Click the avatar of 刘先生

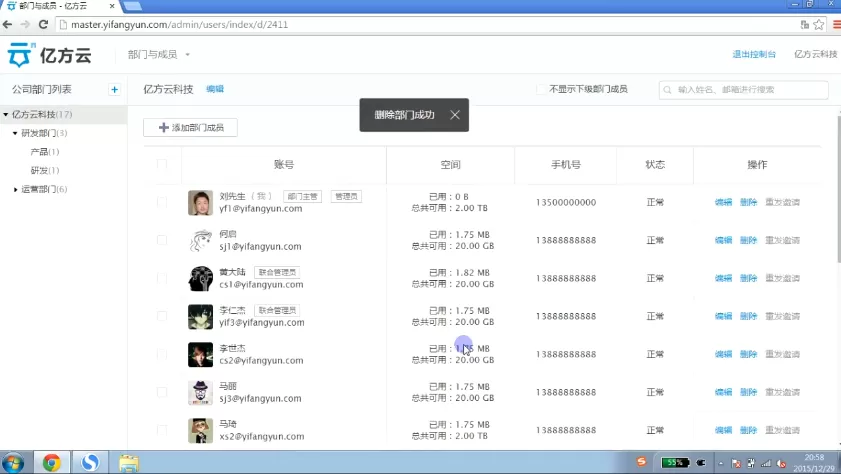point(201,203)
